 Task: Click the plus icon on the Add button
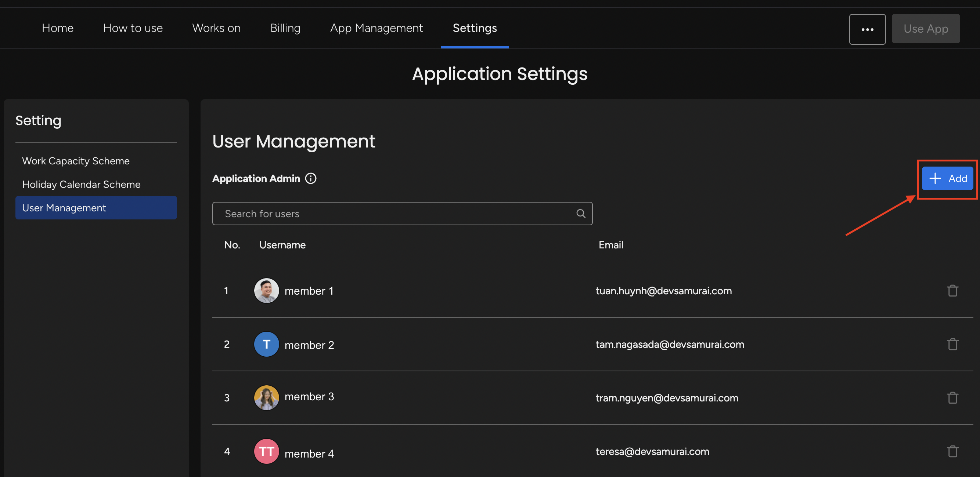click(935, 178)
